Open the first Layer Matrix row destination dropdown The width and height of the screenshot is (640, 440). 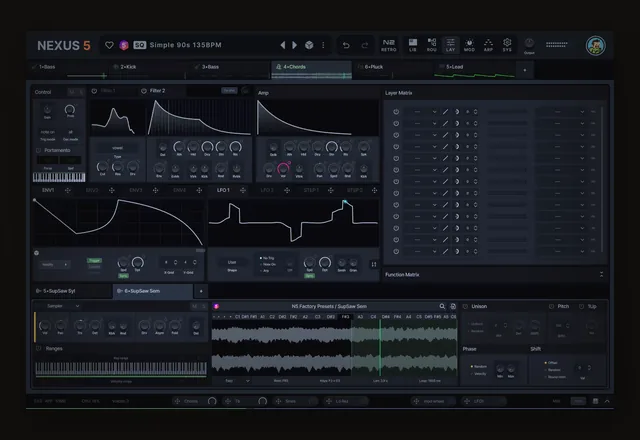561,111
